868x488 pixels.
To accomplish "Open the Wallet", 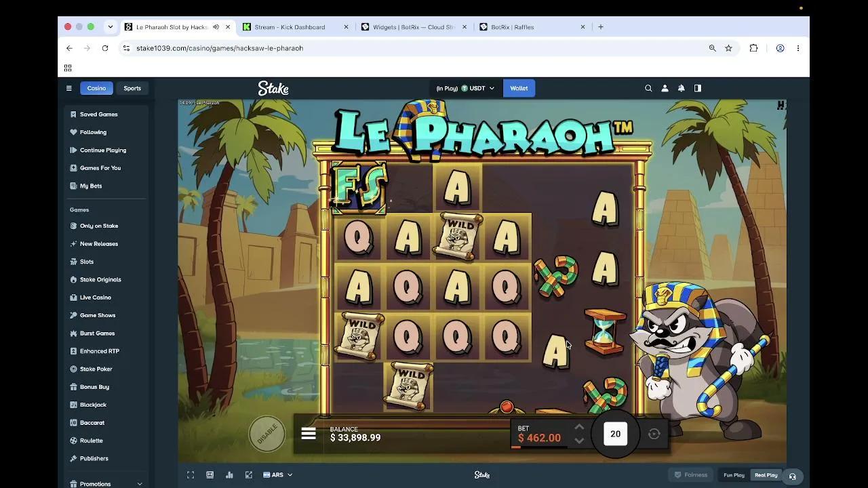I will [x=519, y=88].
